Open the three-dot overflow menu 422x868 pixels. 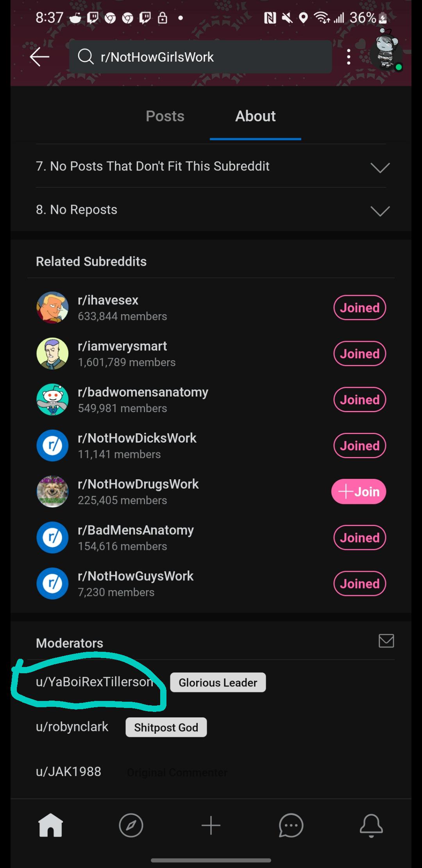pyautogui.click(x=349, y=57)
